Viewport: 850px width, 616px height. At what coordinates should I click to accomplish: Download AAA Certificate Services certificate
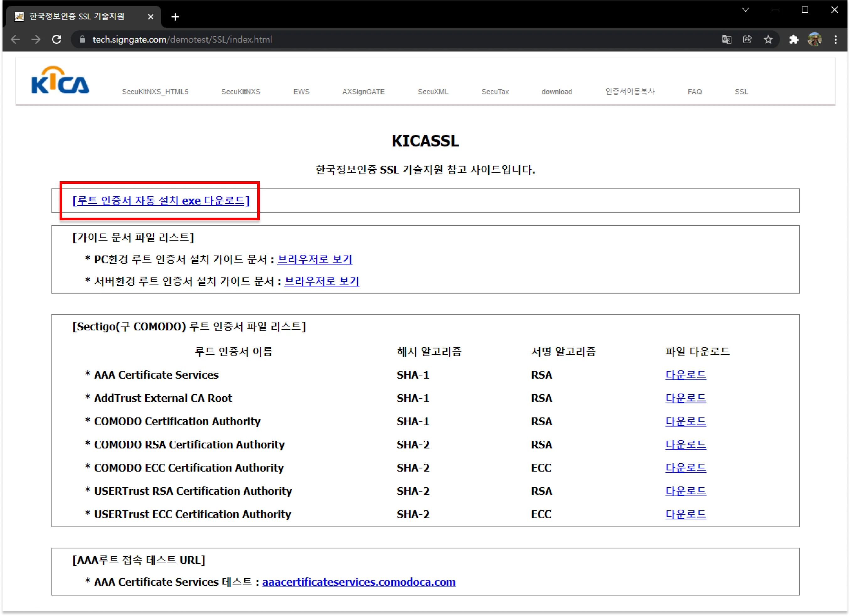coord(686,375)
